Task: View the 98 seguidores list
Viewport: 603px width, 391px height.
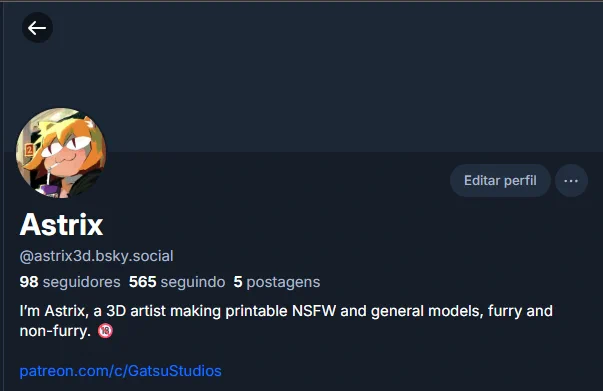Action: (70, 282)
